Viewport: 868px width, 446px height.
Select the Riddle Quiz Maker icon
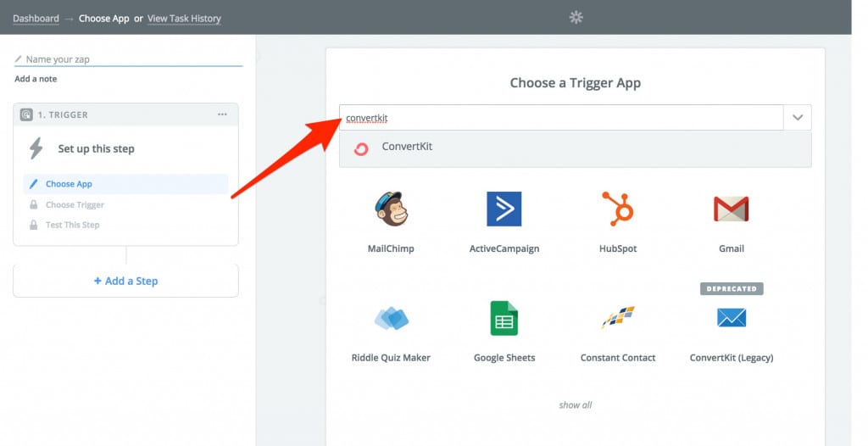[x=392, y=319]
